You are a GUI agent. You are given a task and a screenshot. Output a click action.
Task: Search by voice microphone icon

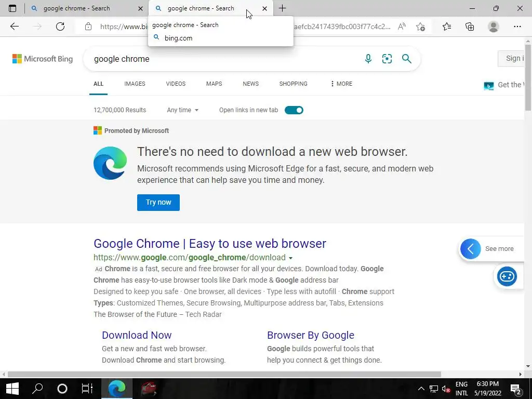[x=368, y=59]
